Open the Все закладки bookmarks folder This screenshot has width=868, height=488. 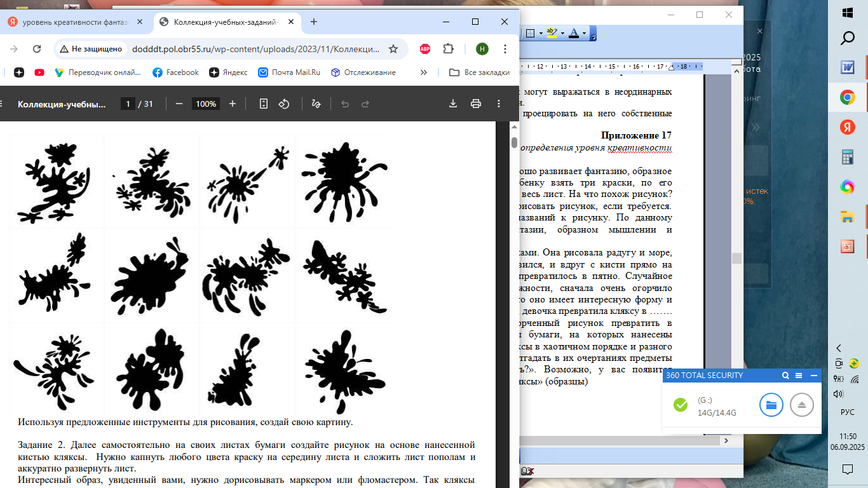pyautogui.click(x=480, y=72)
